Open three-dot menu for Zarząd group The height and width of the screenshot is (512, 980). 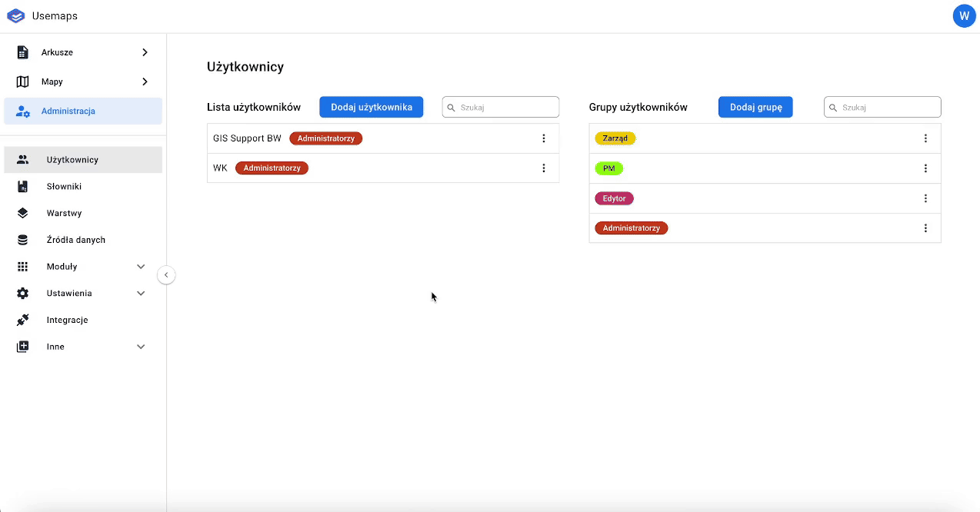coord(925,138)
